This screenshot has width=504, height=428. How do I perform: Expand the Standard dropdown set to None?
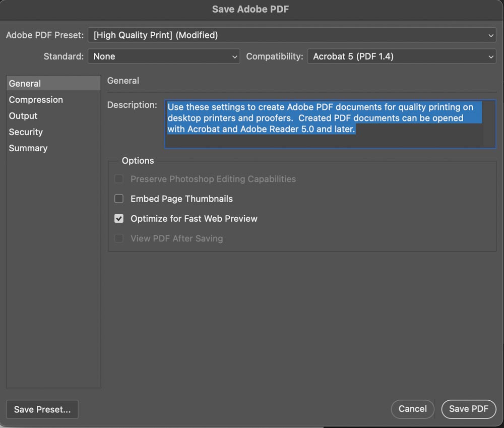[x=164, y=56]
